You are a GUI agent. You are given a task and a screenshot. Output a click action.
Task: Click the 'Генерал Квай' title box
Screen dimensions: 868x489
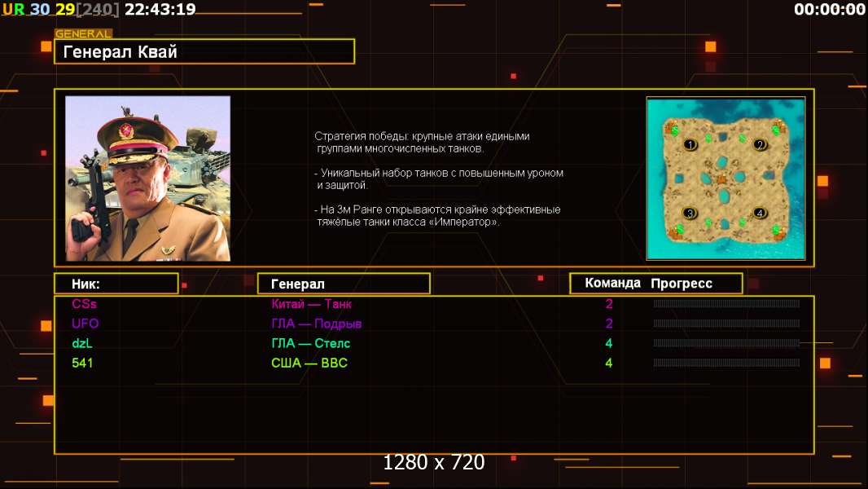tap(204, 51)
